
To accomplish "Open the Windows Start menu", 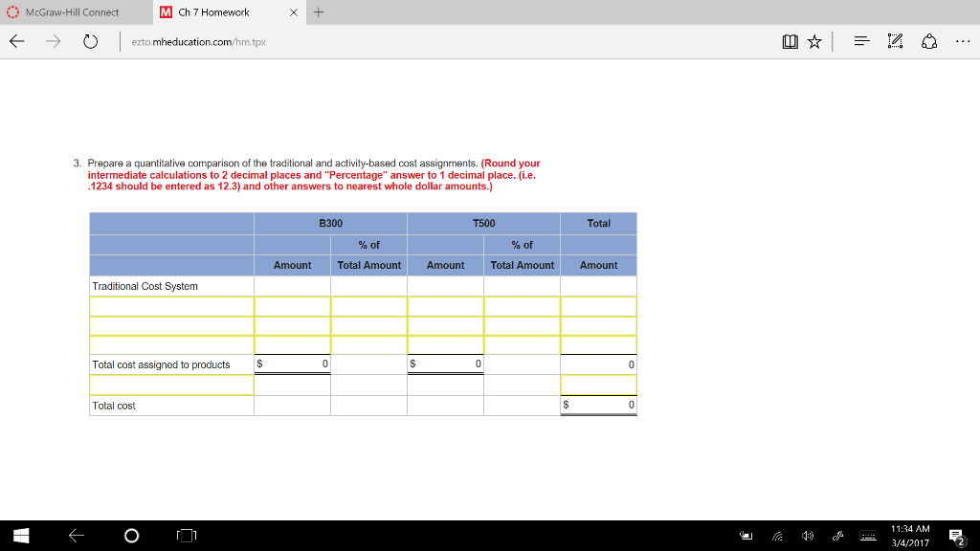I will [x=21, y=536].
